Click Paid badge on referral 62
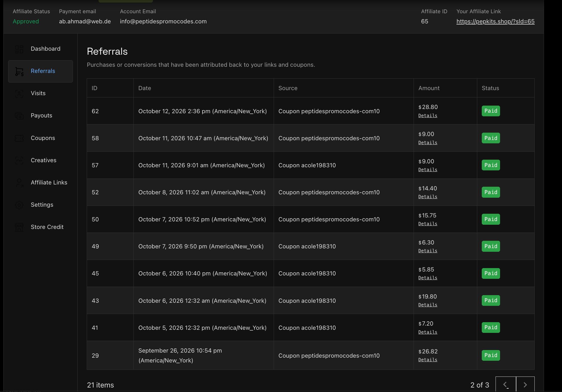The height and width of the screenshot is (392, 562). 491,111
